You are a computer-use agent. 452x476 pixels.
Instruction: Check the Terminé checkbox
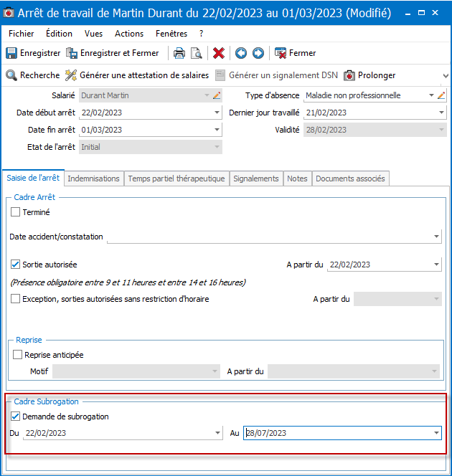[x=16, y=212]
